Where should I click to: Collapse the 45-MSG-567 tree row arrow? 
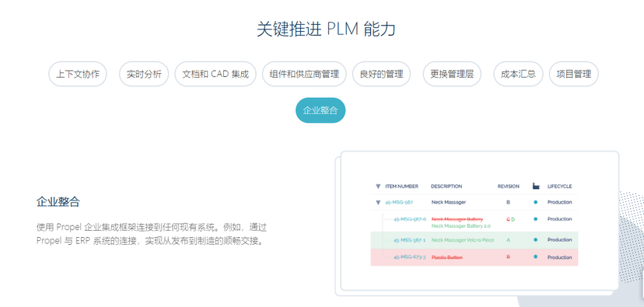tap(378, 202)
